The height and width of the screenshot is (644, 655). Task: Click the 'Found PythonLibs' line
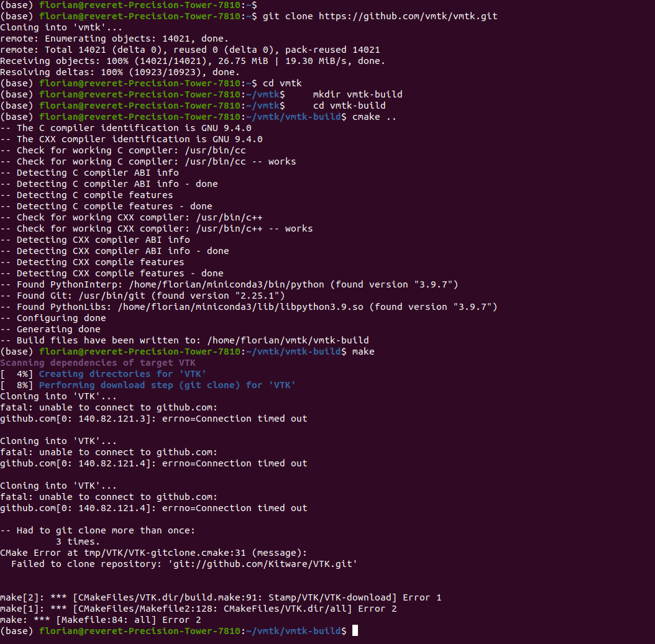pos(249,307)
